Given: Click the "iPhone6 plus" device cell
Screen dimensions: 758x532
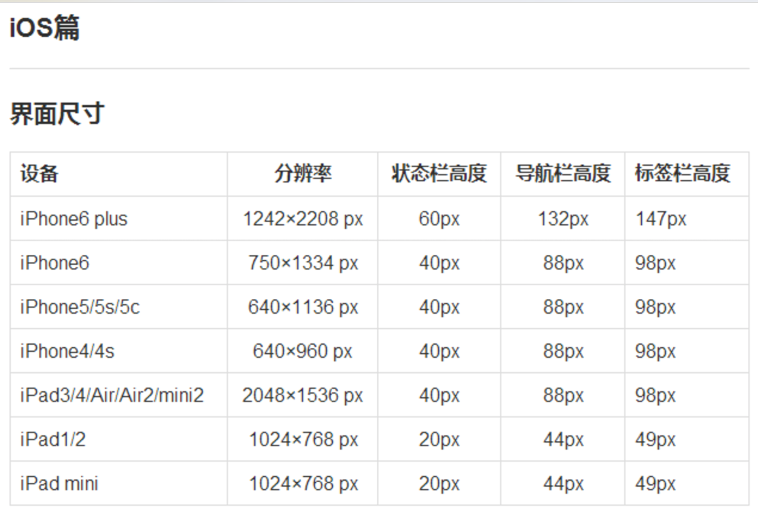Looking at the screenshot, I should [74, 219].
